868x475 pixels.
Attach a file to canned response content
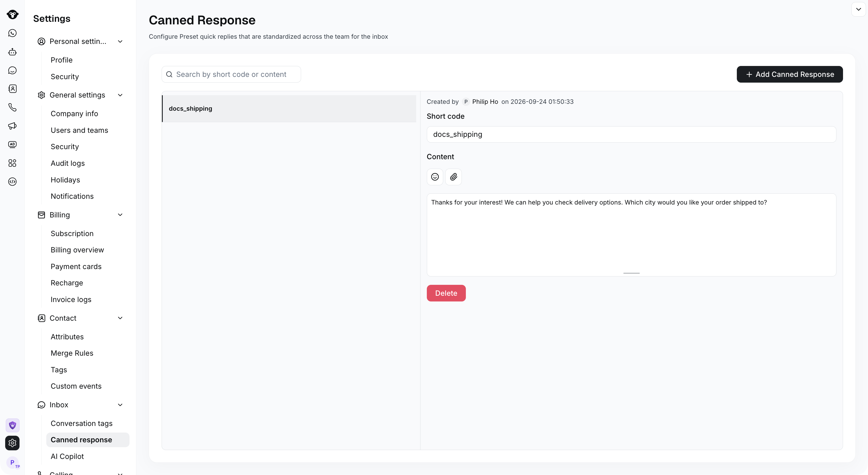point(454,177)
